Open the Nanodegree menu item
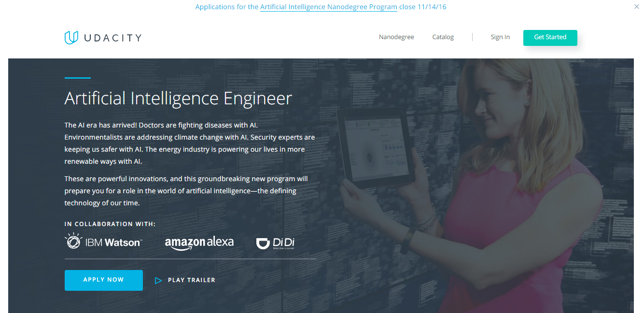Image resolution: width=644 pixels, height=313 pixels. (396, 37)
